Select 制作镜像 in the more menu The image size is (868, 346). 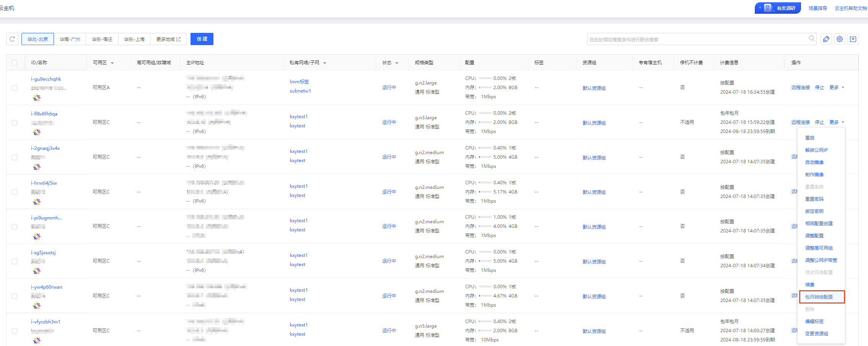click(814, 175)
